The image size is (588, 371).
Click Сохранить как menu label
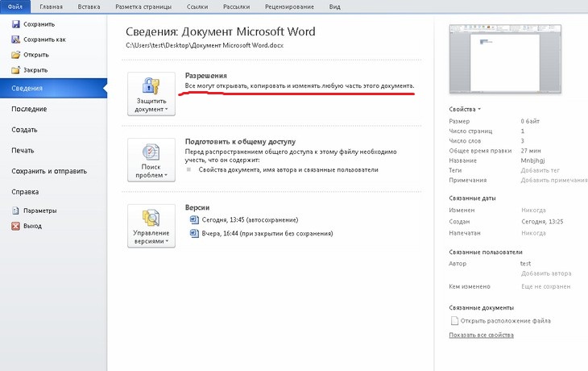click(x=44, y=40)
